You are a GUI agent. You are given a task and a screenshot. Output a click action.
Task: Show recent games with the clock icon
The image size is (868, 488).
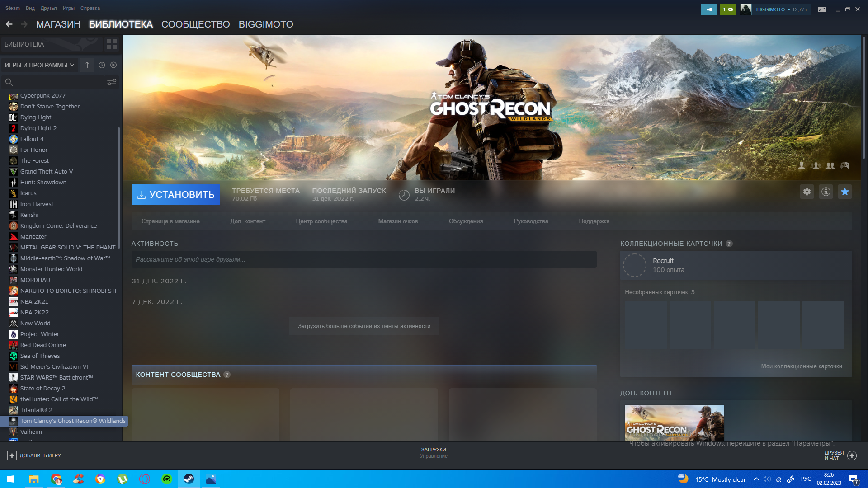(102, 65)
